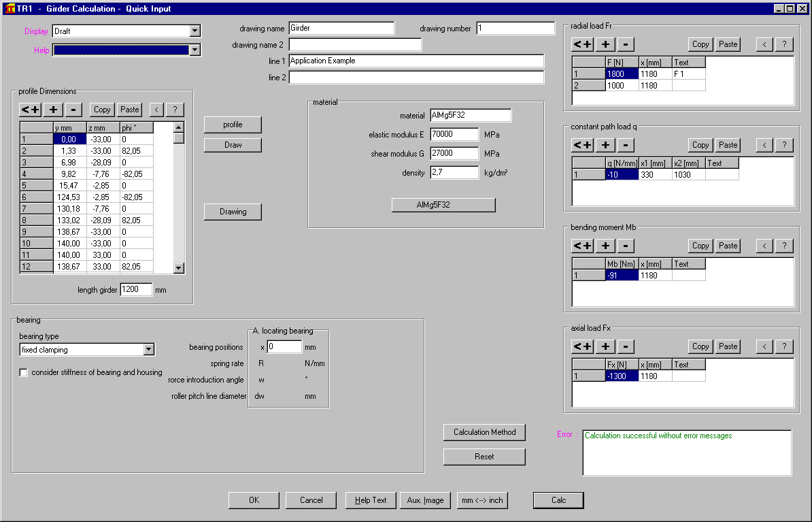812x522 pixels.
Task: Open the bearing type dropdown
Action: (149, 350)
